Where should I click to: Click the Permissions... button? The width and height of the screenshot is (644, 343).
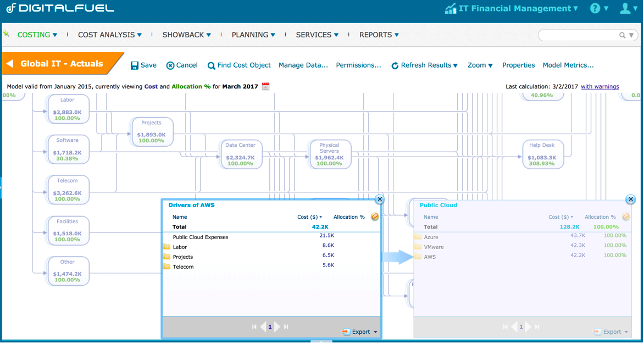(359, 65)
